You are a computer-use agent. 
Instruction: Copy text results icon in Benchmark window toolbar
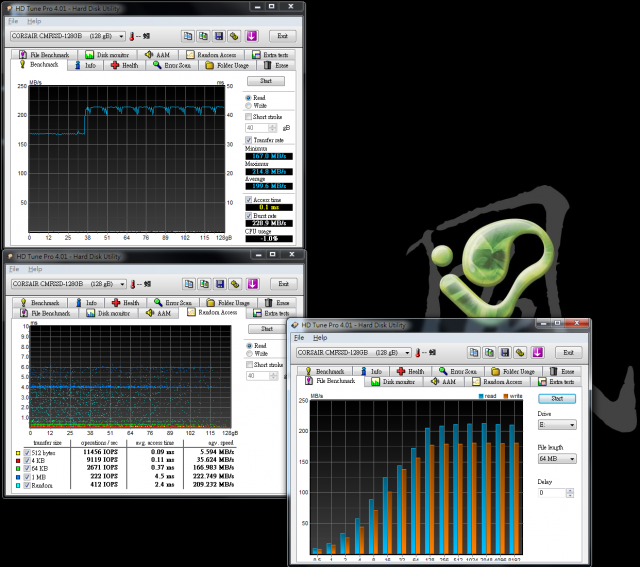click(x=188, y=36)
